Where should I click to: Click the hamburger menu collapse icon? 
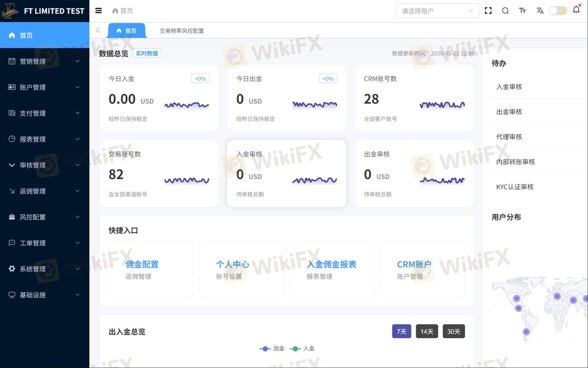click(x=98, y=11)
